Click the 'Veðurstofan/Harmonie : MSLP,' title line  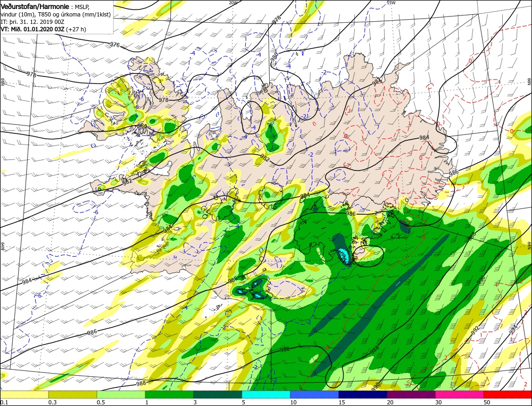coord(45,6)
